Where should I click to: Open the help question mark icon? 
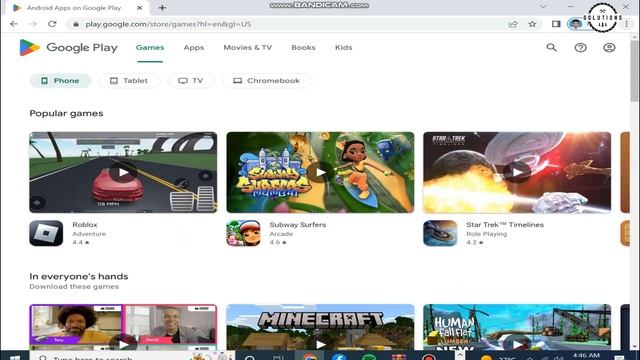tap(580, 48)
